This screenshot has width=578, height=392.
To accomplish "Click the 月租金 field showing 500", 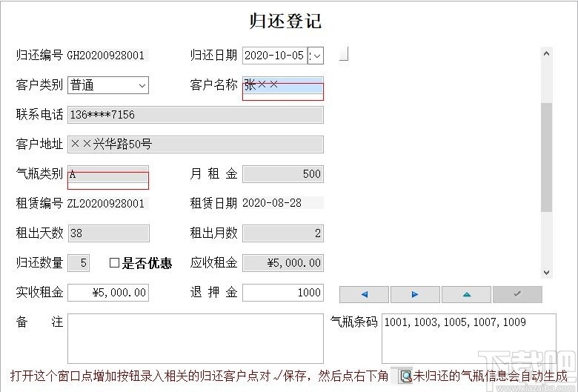I will [x=283, y=173].
